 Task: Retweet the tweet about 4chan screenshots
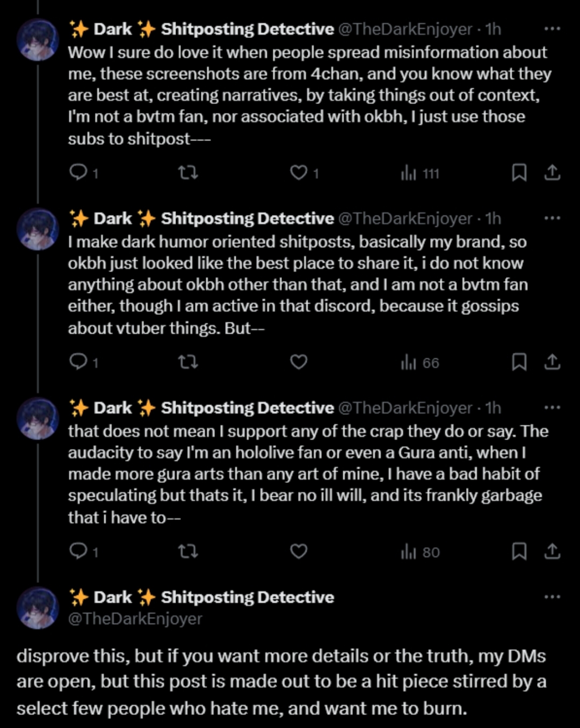pyautogui.click(x=188, y=173)
